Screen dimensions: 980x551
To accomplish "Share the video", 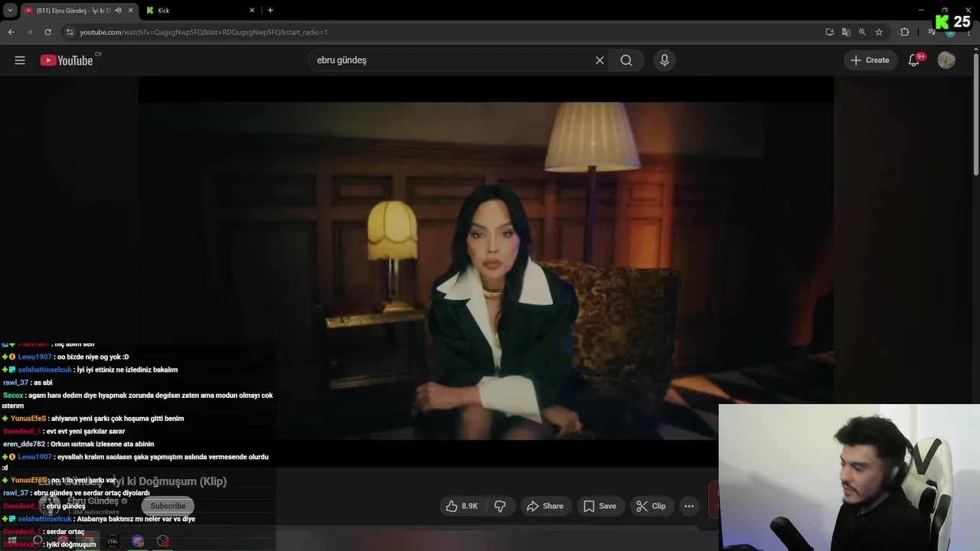I will [545, 506].
